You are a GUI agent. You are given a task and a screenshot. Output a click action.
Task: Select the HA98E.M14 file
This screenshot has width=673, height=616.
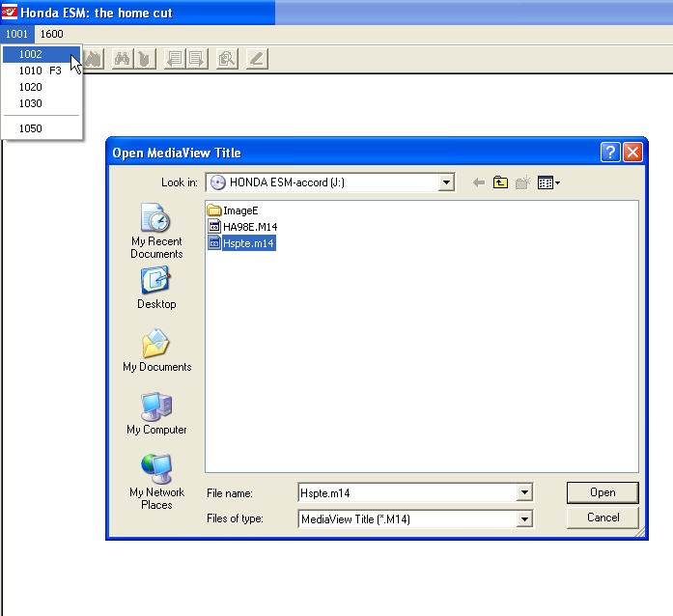tap(242, 227)
